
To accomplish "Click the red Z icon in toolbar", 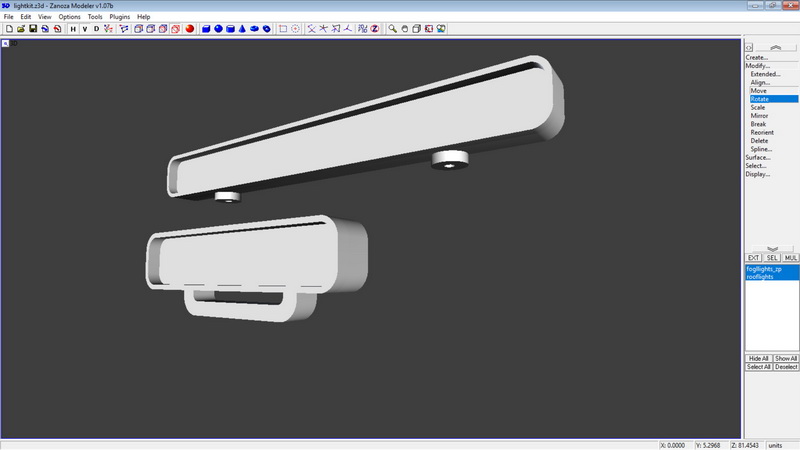I will [x=375, y=29].
